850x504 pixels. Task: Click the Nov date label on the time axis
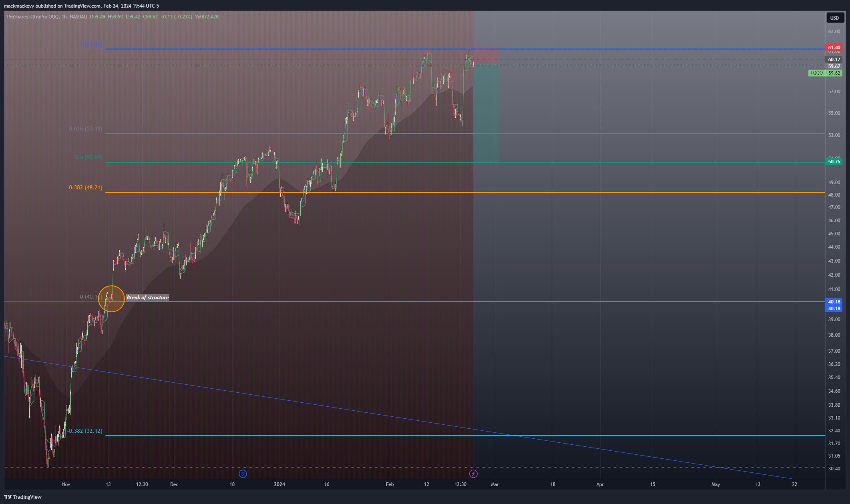66,484
